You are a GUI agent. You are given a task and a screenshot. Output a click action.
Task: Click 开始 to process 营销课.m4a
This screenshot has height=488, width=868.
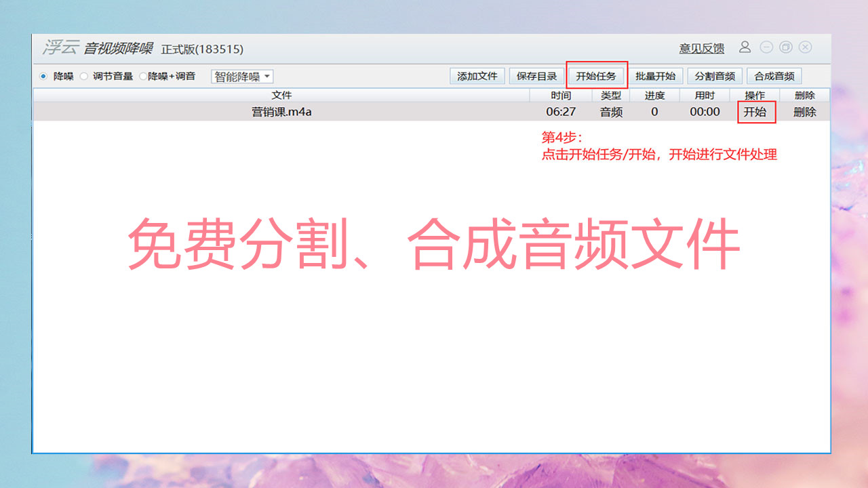(x=757, y=112)
